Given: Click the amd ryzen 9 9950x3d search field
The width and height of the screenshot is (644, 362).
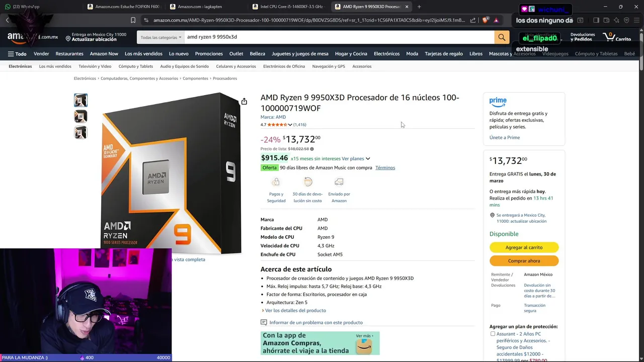Looking at the screenshot, I should [x=339, y=37].
